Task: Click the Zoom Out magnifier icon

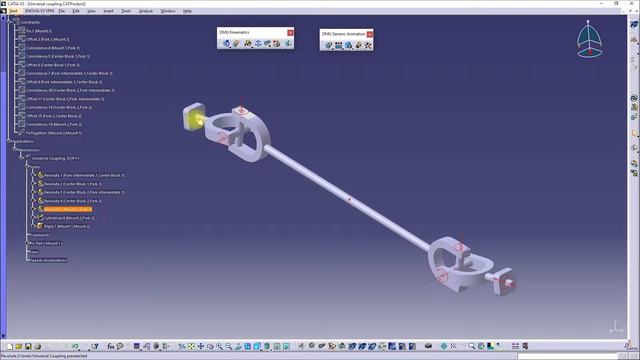Action: pyautogui.click(x=229, y=346)
